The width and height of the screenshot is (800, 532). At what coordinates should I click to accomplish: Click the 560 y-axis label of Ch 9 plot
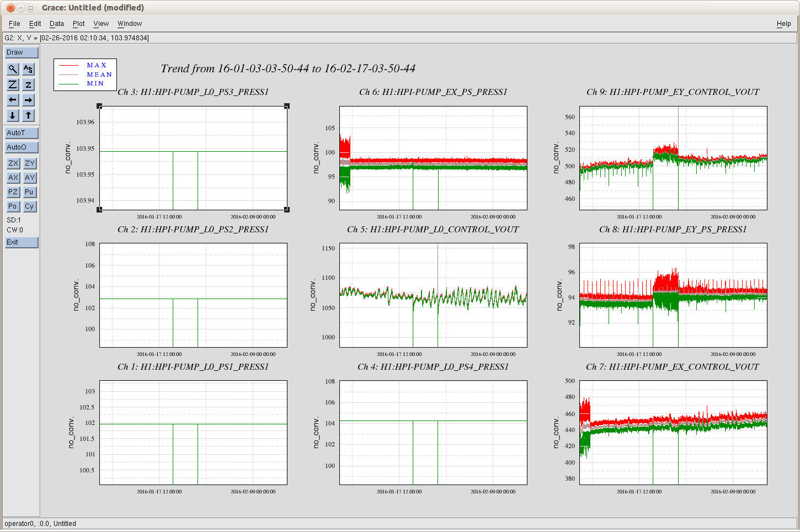pos(570,117)
